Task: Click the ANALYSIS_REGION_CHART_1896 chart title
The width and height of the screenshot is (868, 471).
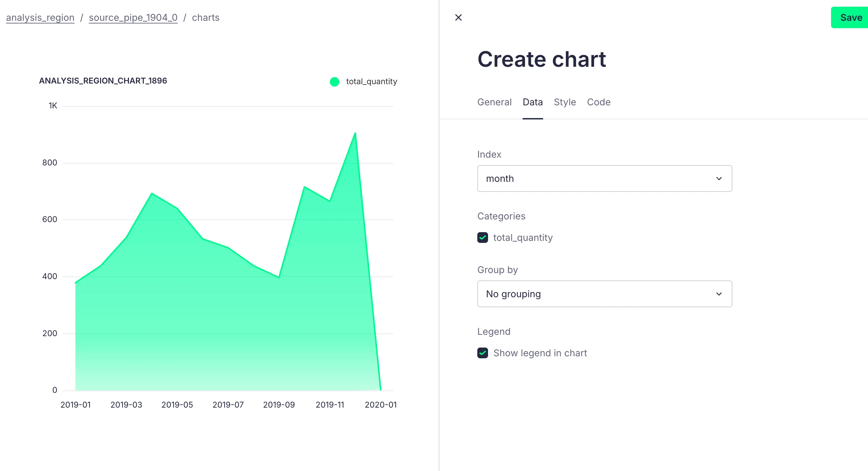Action: [x=103, y=81]
